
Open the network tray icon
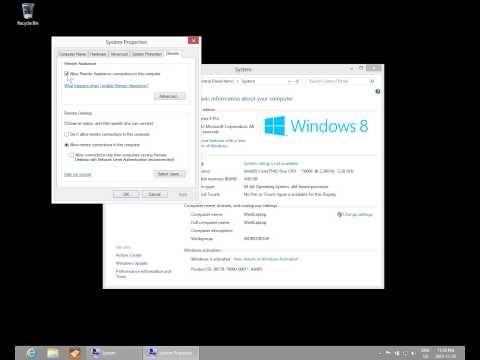tap(405, 353)
